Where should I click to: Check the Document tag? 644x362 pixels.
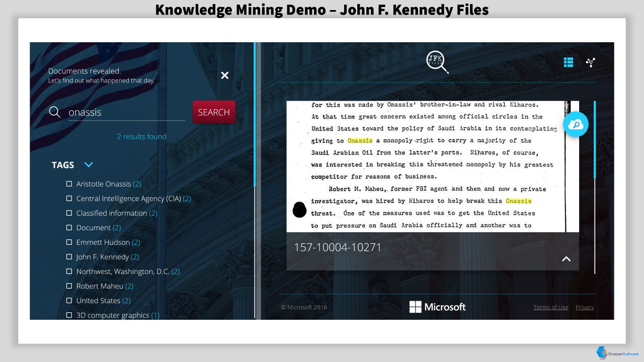click(69, 228)
